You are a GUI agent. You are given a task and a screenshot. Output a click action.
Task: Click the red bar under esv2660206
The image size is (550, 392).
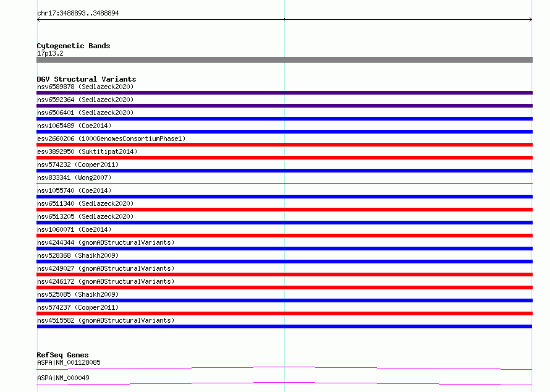coord(284,145)
